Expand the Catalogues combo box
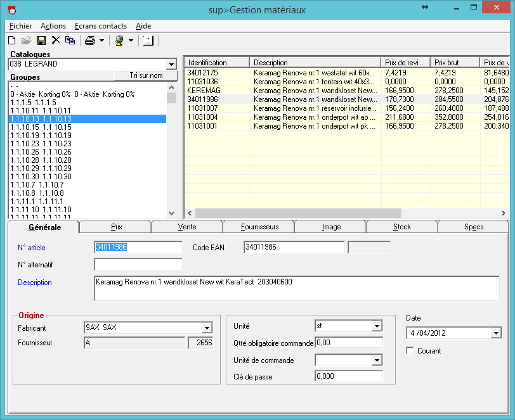This screenshot has width=515, height=420. (x=171, y=65)
